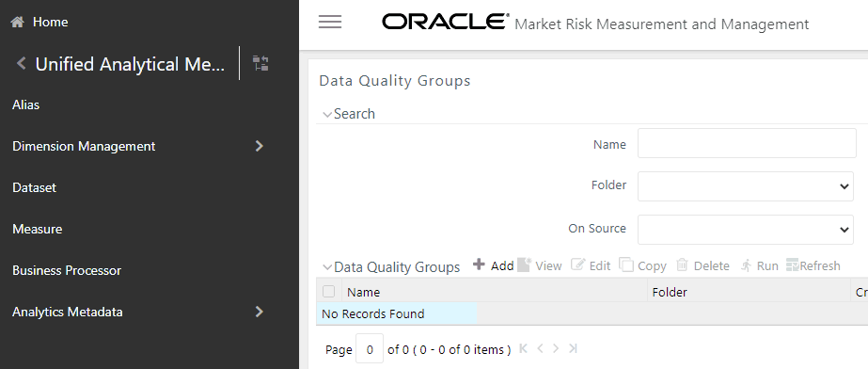Image resolution: width=868 pixels, height=369 pixels.
Task: Expand Dimension Management chevron arrow
Action: (x=259, y=146)
